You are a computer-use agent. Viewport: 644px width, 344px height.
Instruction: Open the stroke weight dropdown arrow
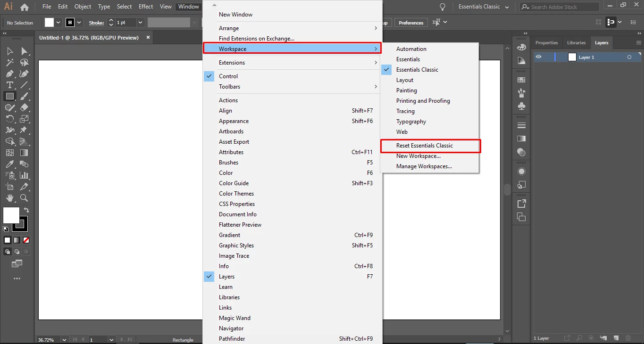point(140,23)
